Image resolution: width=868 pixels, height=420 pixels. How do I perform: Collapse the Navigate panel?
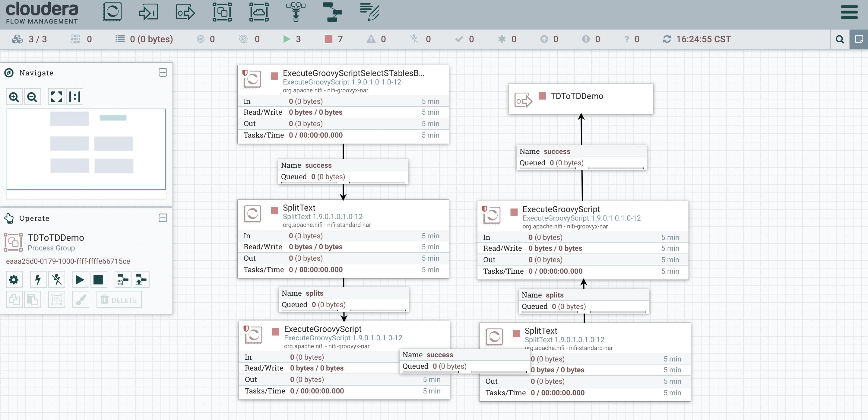pos(163,72)
